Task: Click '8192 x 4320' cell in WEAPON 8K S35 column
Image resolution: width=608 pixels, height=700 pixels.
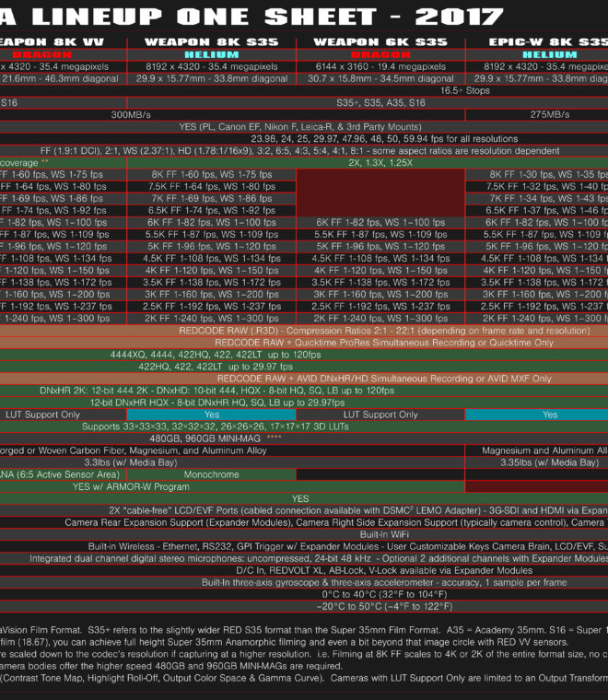Action: click(x=212, y=66)
